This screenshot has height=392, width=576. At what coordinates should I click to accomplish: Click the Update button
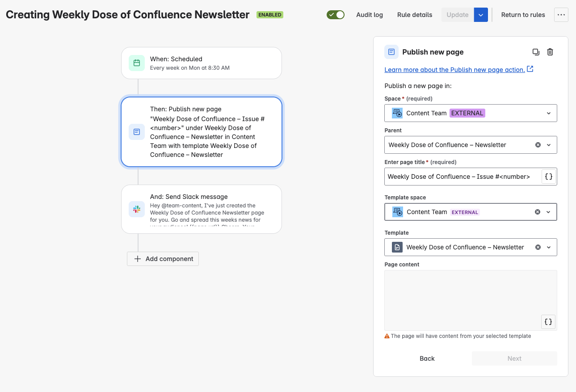tap(458, 15)
